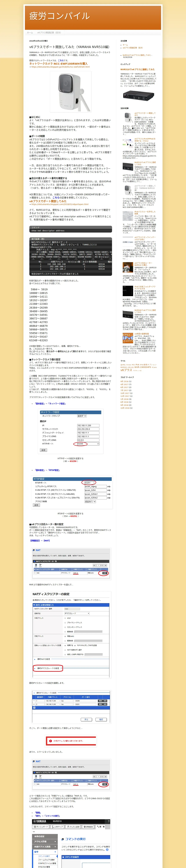Click the HTTPポート field showing 63250
The height and width of the screenshot is (868, 186).
(x=88, y=444)
